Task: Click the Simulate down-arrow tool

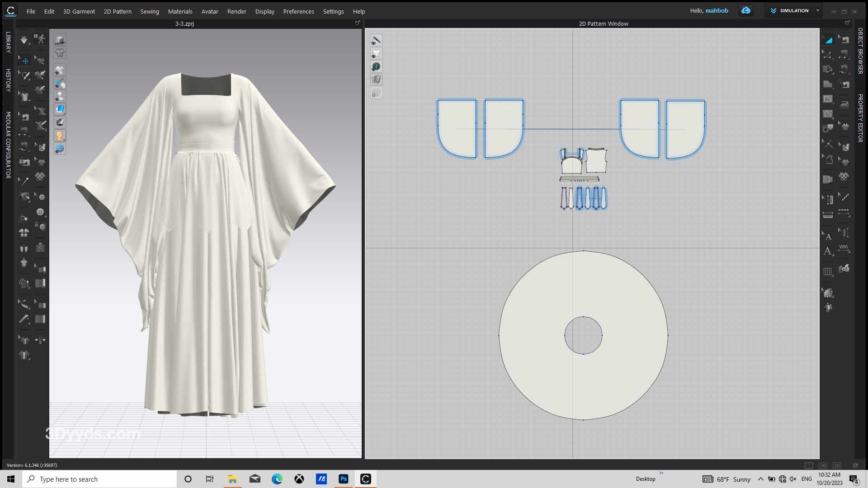Action: (x=24, y=40)
